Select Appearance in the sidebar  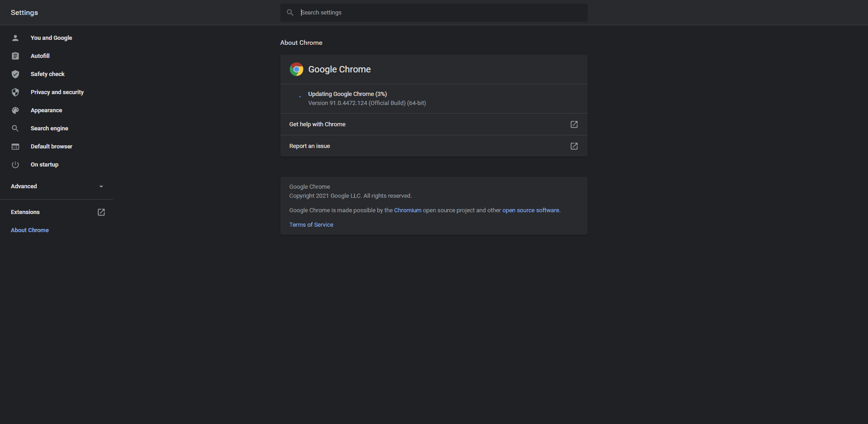click(46, 110)
